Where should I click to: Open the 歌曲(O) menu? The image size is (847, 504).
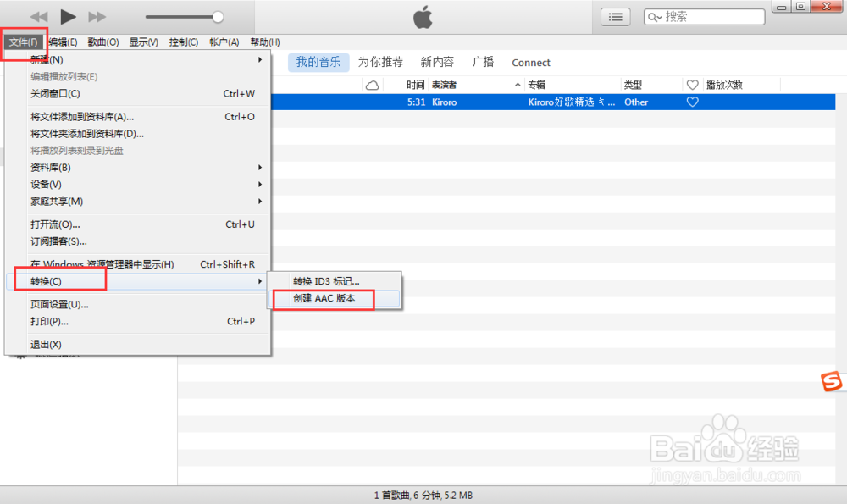[x=103, y=42]
